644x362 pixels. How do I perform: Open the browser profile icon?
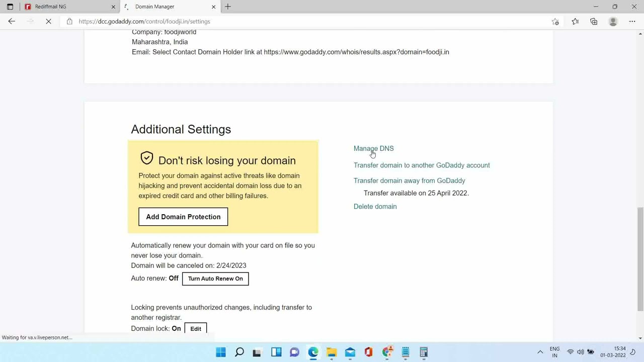[613, 21]
